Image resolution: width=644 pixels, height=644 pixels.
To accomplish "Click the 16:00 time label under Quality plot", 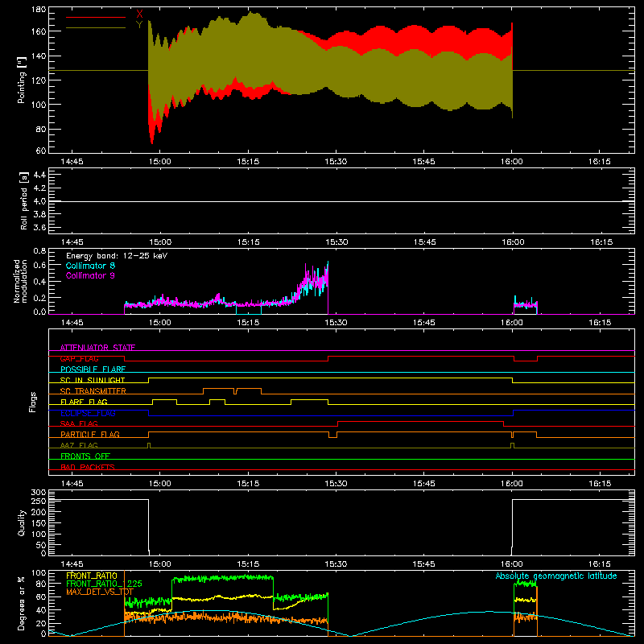I will coord(512,564).
